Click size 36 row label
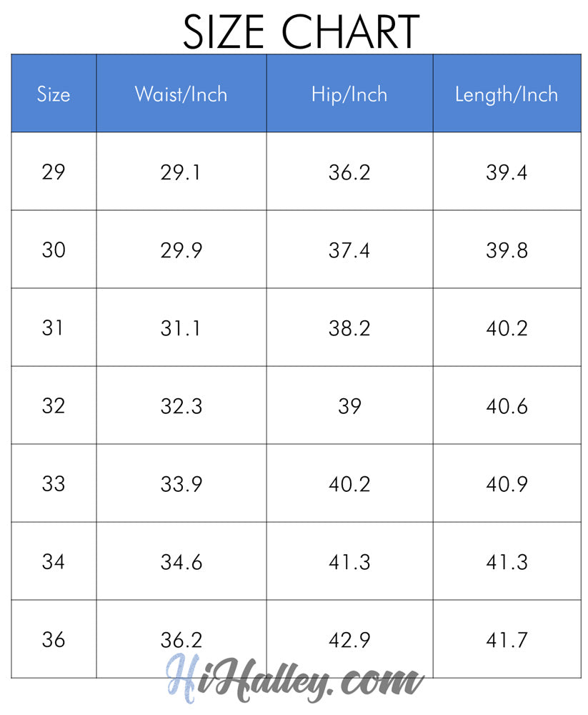Image resolution: width=588 pixels, height=715 pixels. [x=54, y=640]
